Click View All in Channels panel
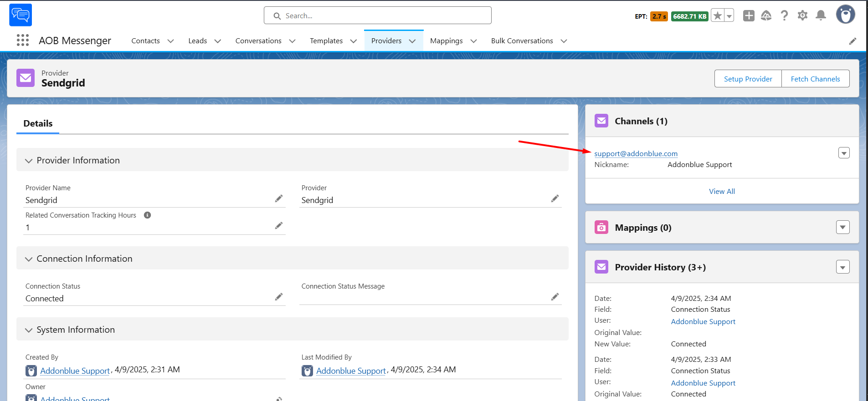 (722, 191)
